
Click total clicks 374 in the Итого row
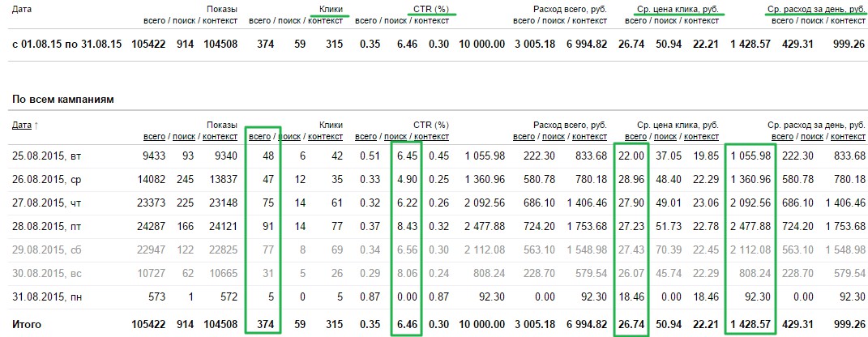[266, 324]
